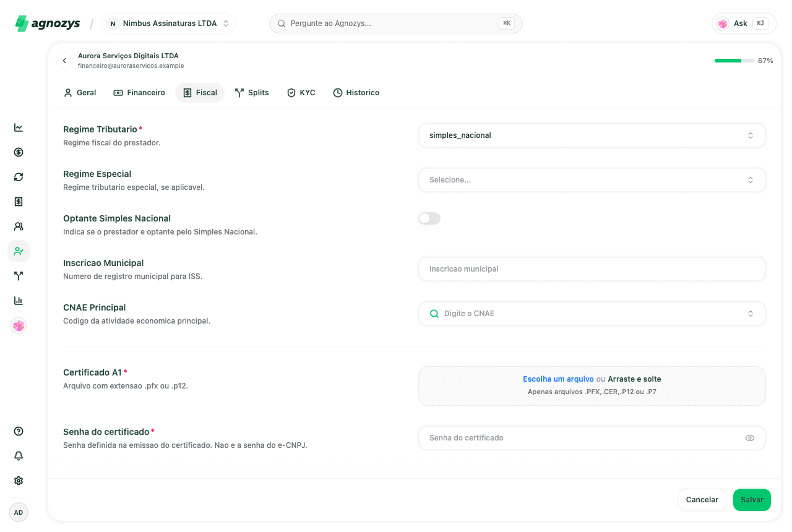792x532 pixels.
Task: Open settings gear in sidebar
Action: [x=19, y=481]
